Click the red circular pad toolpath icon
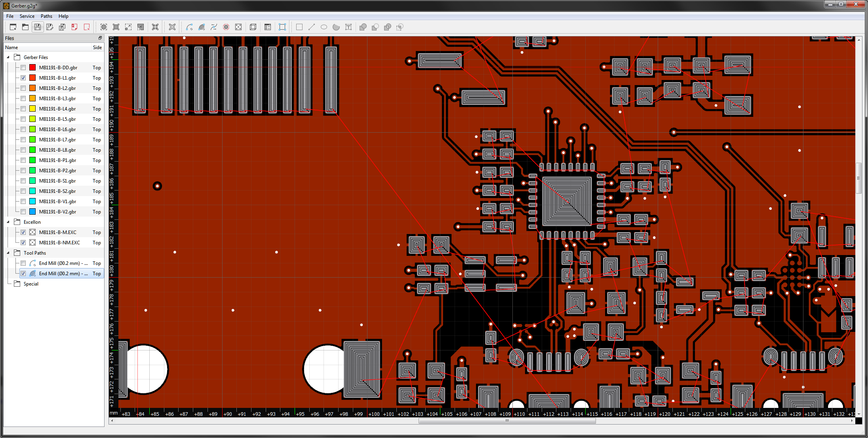This screenshot has height=438, width=868. tap(226, 27)
